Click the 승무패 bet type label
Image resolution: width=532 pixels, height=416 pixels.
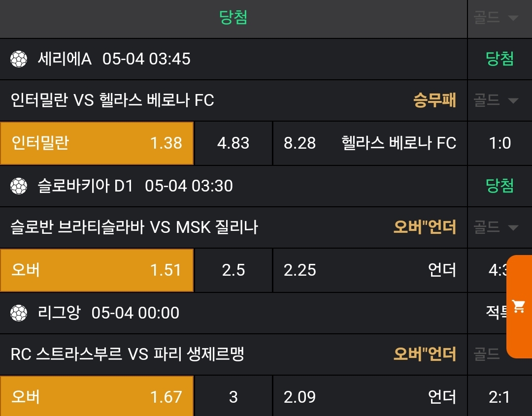click(434, 101)
